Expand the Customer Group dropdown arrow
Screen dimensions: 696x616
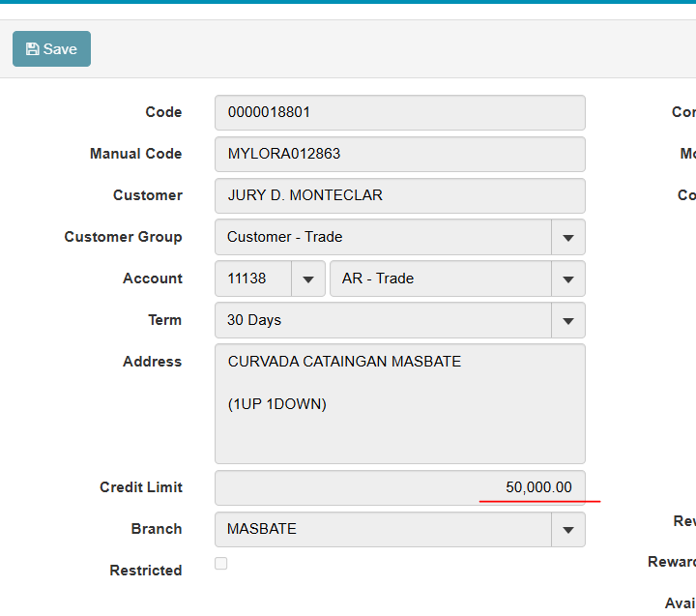coord(567,237)
